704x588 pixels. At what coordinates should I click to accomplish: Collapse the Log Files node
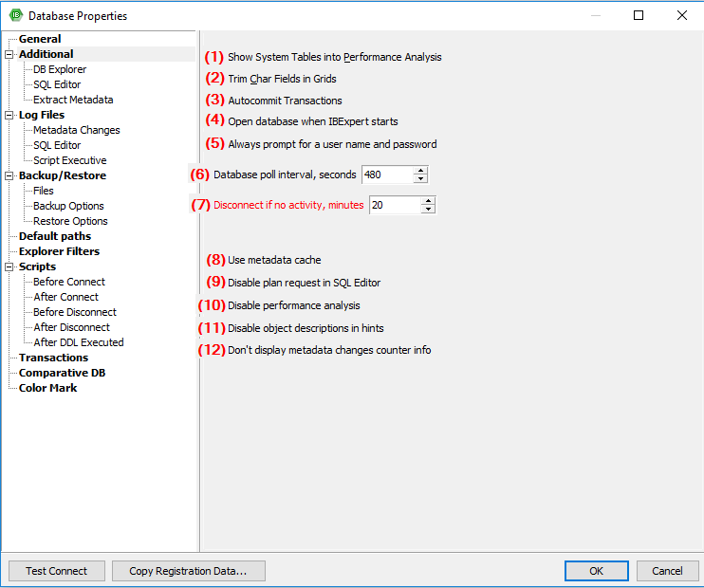click(x=9, y=115)
